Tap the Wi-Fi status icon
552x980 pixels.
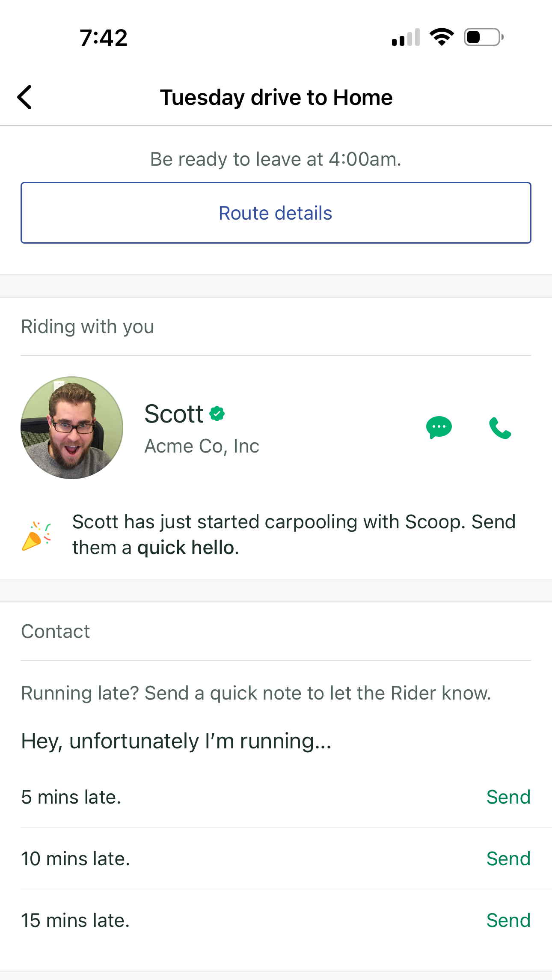tap(442, 37)
